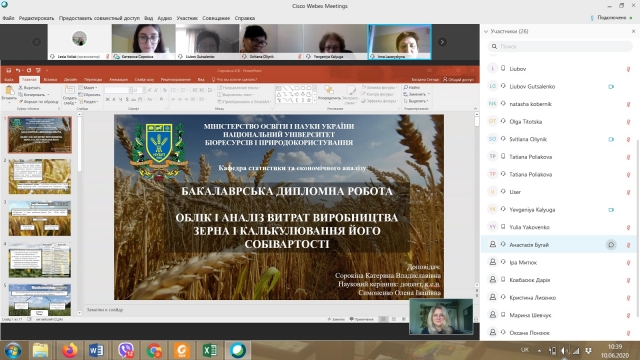
Task: Open Microsoft Word from the taskbar
Action: point(96,350)
